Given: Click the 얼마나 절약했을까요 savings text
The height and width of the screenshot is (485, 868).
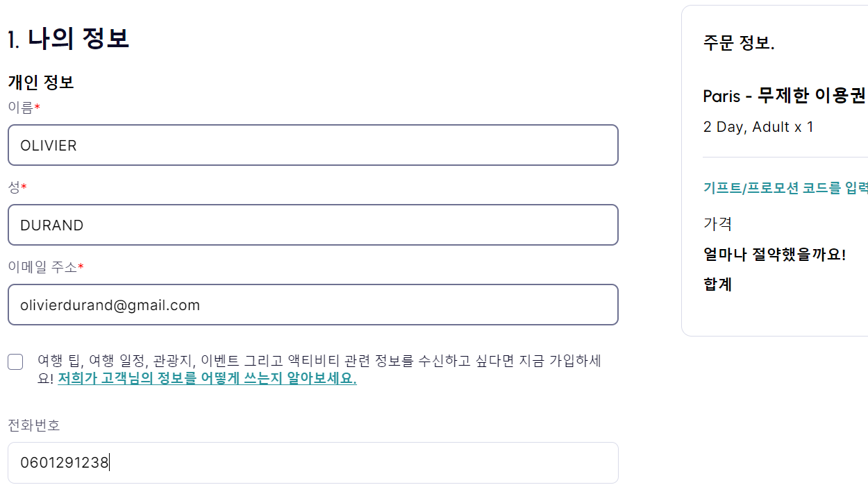Looking at the screenshot, I should click(x=774, y=254).
